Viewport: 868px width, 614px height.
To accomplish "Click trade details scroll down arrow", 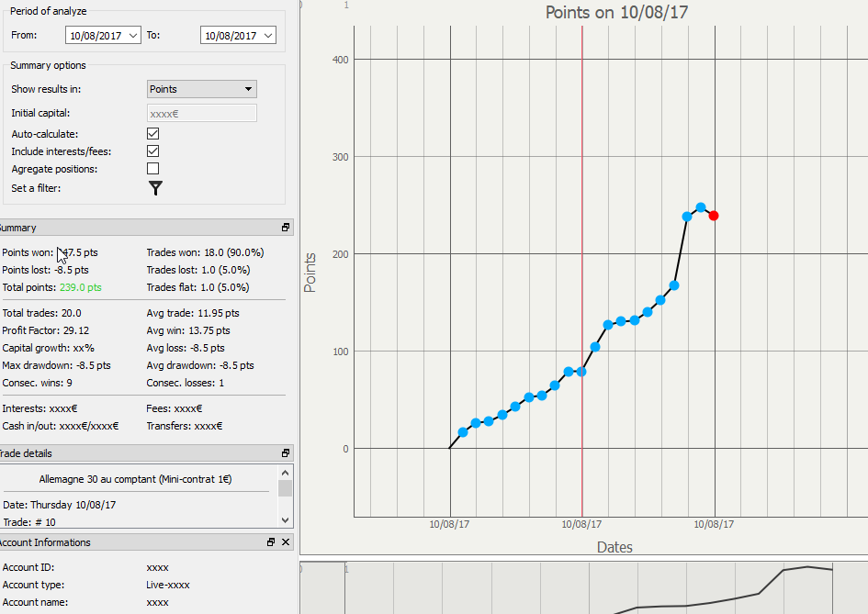I will [285, 520].
